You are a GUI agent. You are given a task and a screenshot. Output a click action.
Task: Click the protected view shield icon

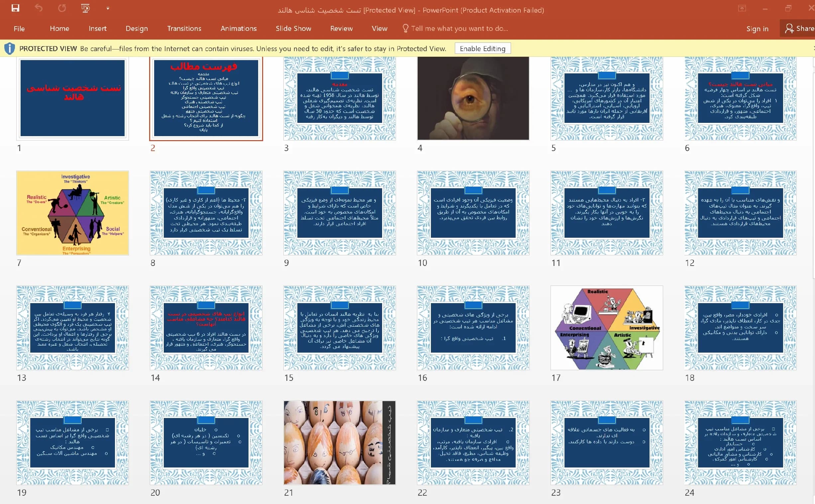10,49
